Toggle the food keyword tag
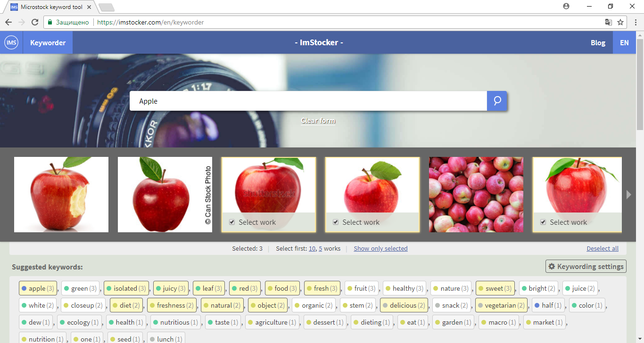644x343 pixels. click(x=282, y=288)
